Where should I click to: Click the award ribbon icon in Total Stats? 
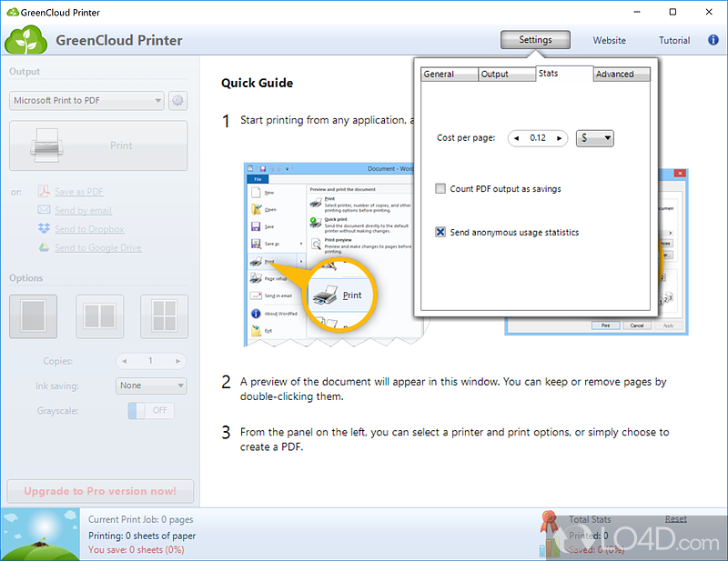(x=550, y=522)
